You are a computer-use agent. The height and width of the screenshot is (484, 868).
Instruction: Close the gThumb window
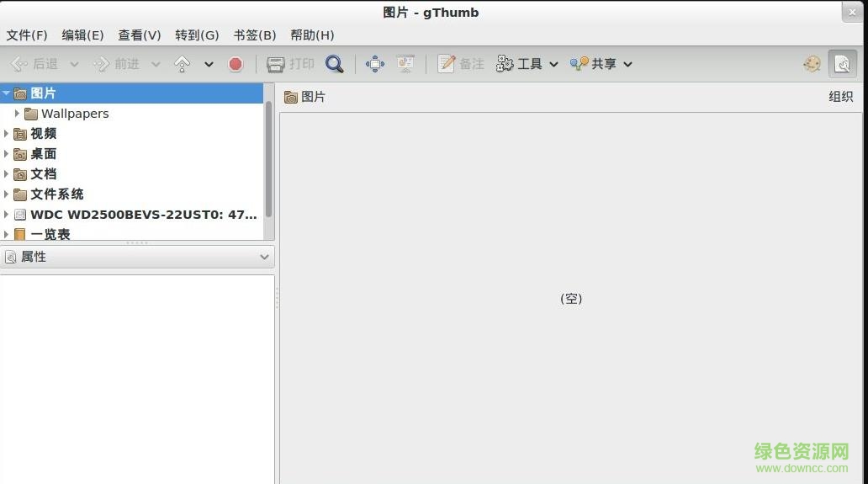(x=853, y=12)
